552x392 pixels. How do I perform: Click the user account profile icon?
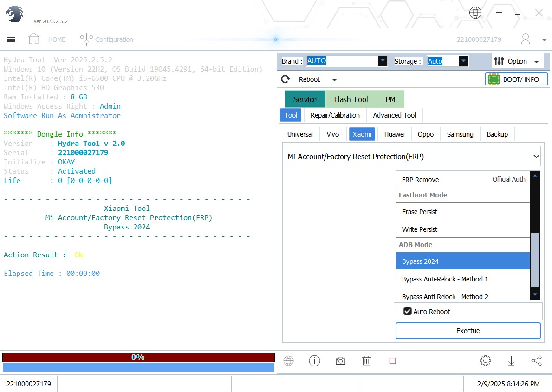tap(526, 39)
